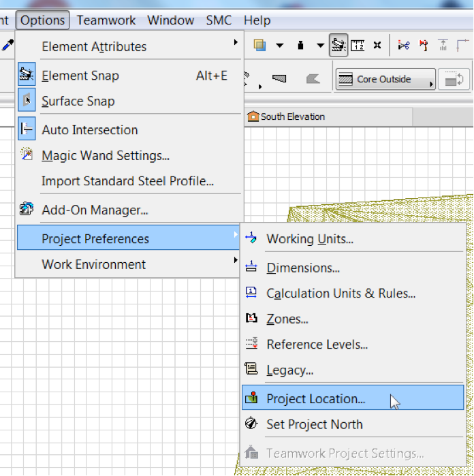Select the hatched slanted wall geometry icon
474x476 pixels.
(x=279, y=79)
